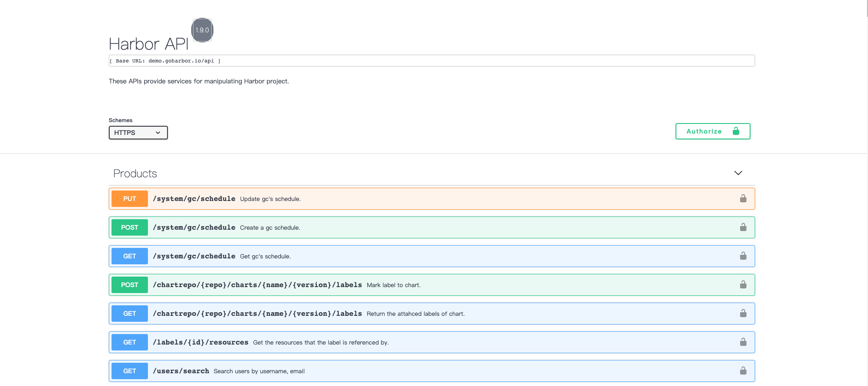
Task: Click 'Create a gc schedule.' description
Action: [x=270, y=228]
